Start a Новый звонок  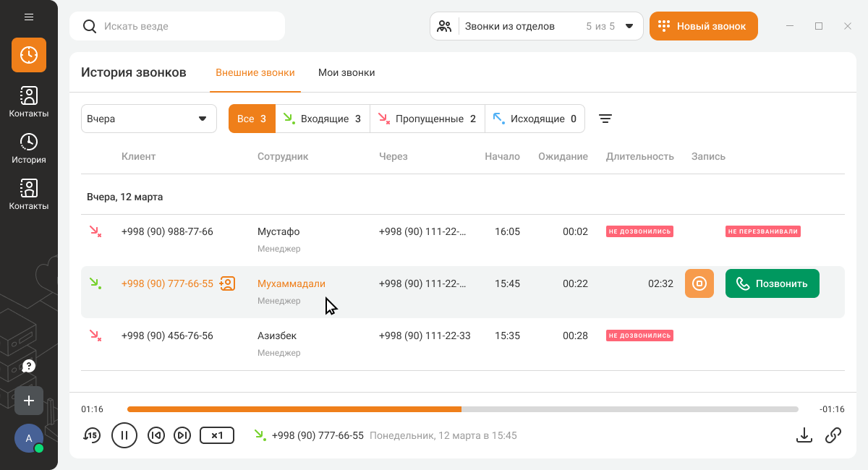tap(703, 26)
